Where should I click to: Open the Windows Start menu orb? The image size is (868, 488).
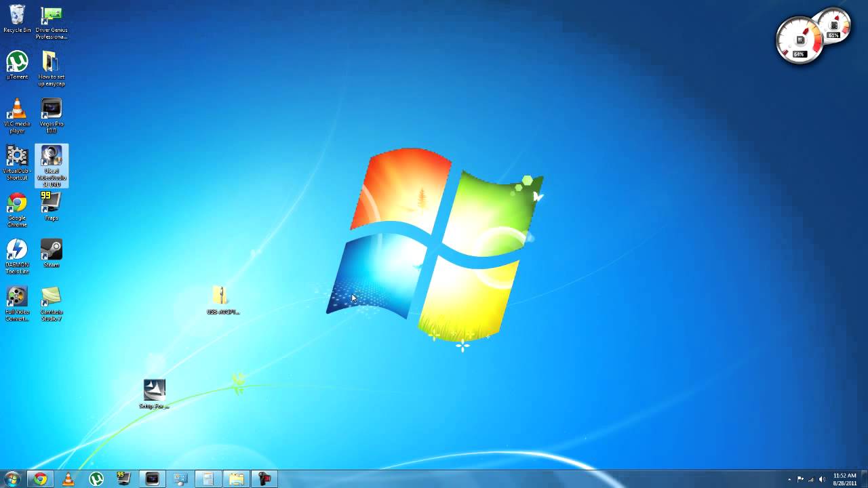tap(12, 479)
